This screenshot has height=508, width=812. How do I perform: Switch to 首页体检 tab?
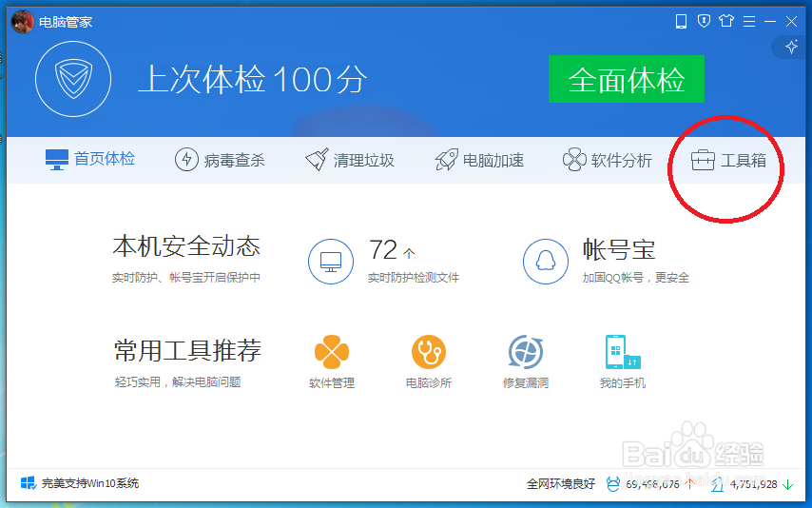pos(90,159)
